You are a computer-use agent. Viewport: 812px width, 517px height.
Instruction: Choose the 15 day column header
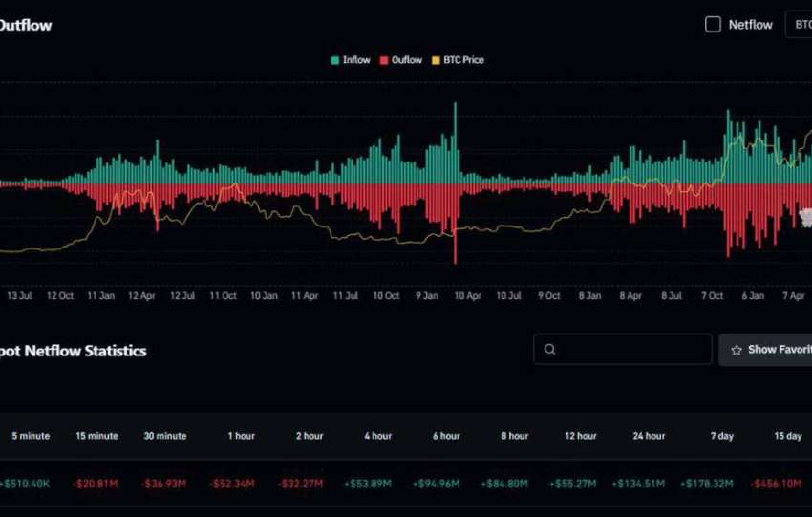click(x=787, y=436)
